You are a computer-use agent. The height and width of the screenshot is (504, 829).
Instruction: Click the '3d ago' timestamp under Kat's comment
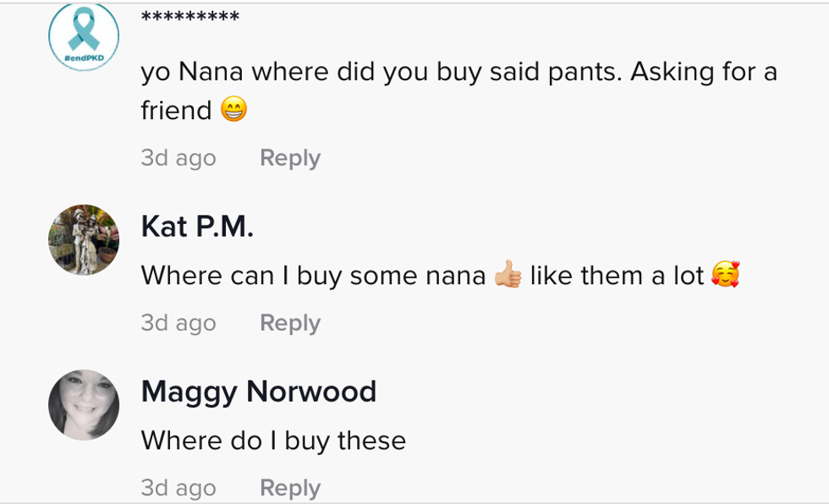point(178,323)
